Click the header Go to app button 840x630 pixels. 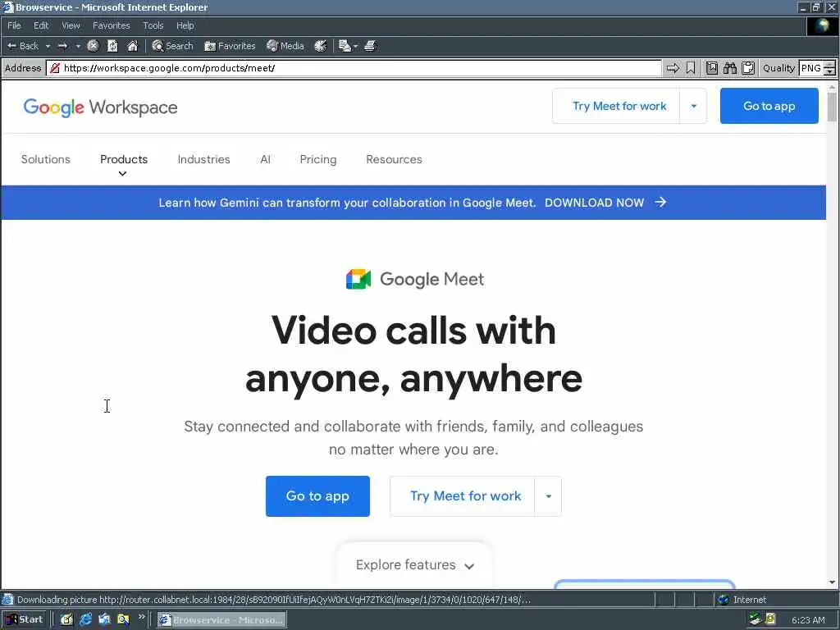(769, 106)
